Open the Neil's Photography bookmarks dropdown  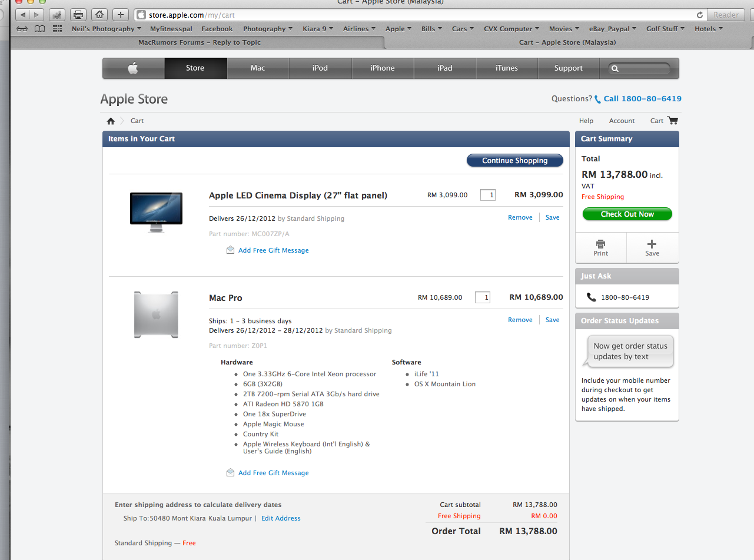(107, 29)
